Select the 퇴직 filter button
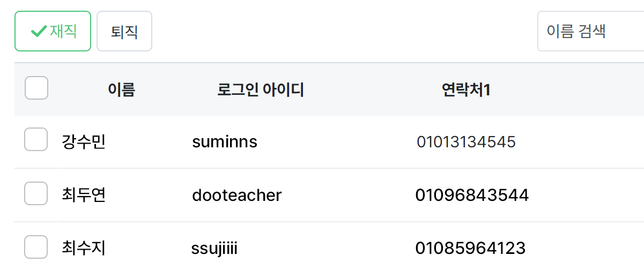This screenshot has height=270, width=644. pyautogui.click(x=124, y=32)
